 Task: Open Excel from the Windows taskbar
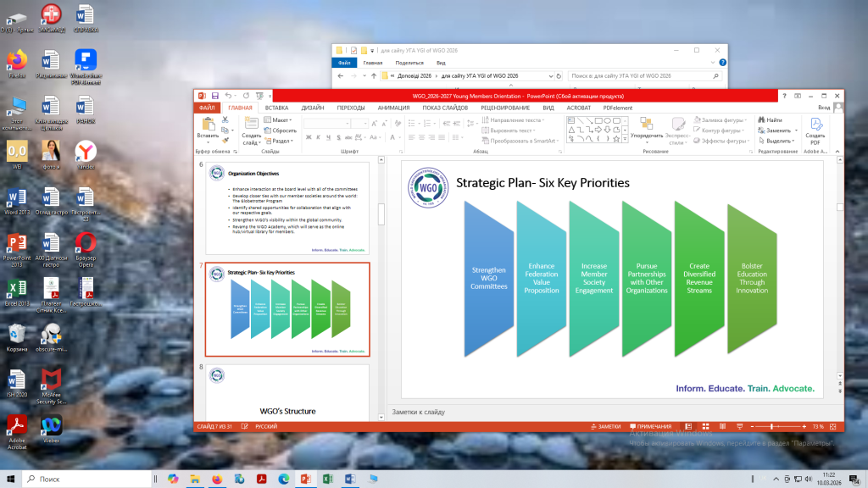tap(326, 479)
